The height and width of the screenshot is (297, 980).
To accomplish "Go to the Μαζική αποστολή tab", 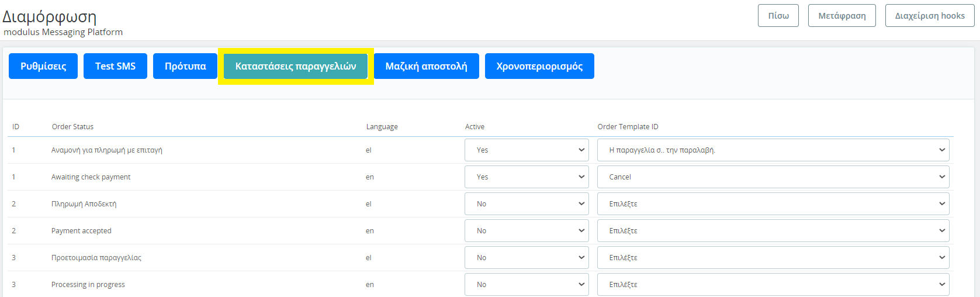I will click(426, 66).
